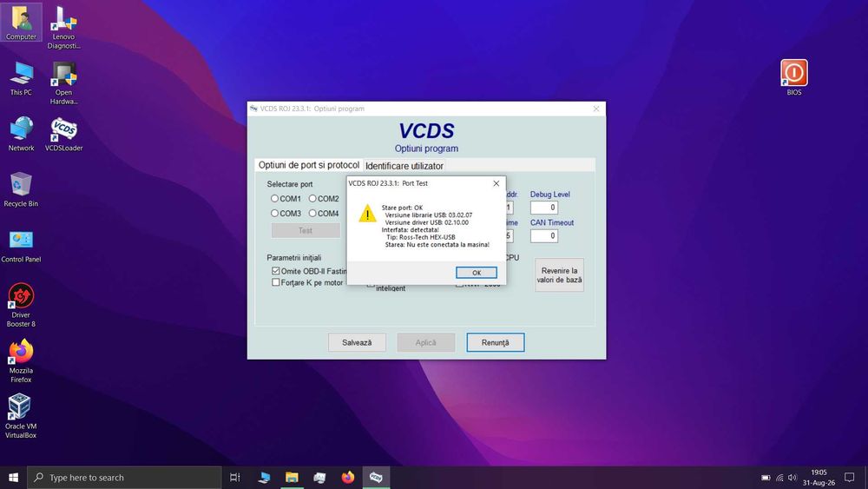
Task: Open the Windows Start menu
Action: tap(13, 478)
